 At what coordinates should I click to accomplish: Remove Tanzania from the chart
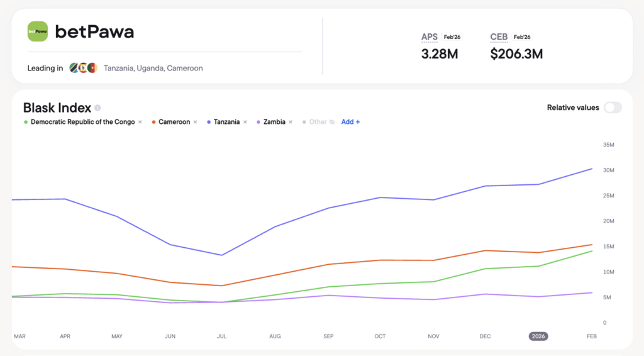[245, 122]
